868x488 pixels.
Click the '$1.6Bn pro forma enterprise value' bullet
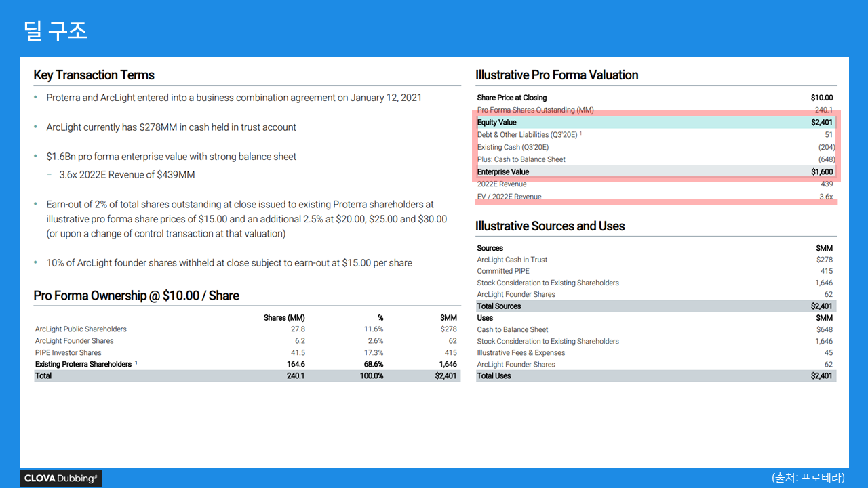171,157
